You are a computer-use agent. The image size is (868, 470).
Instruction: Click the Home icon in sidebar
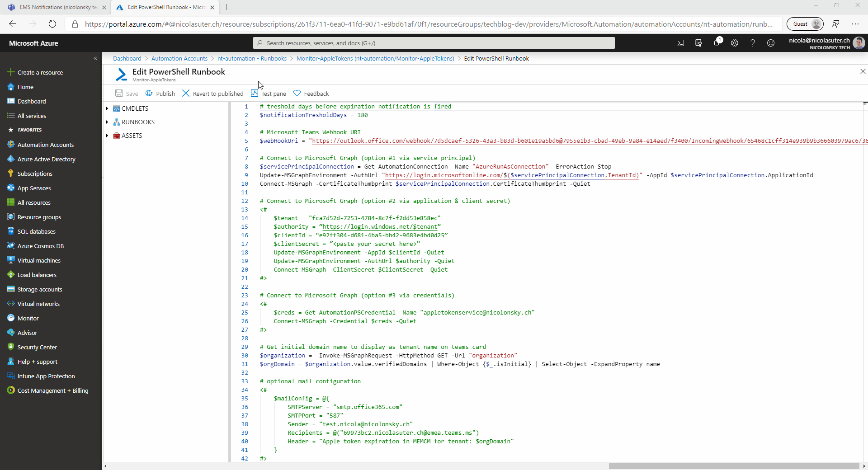11,87
